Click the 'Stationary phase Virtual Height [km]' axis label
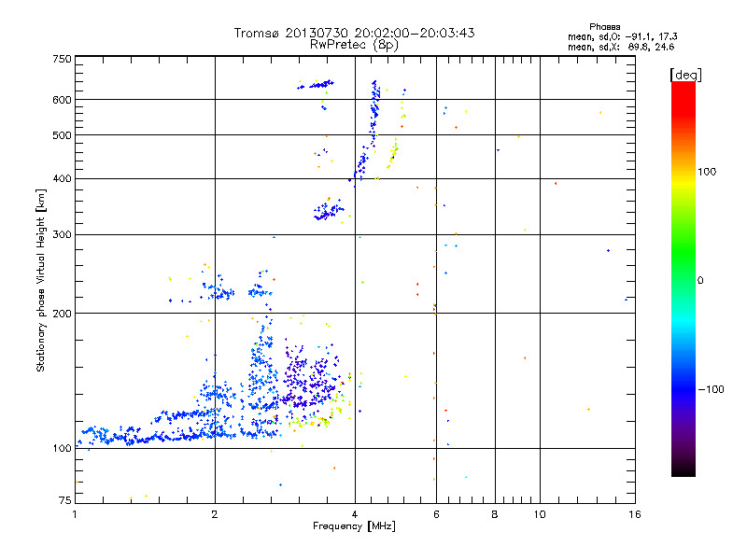Viewport: 747px width, 560px height. click(x=41, y=280)
